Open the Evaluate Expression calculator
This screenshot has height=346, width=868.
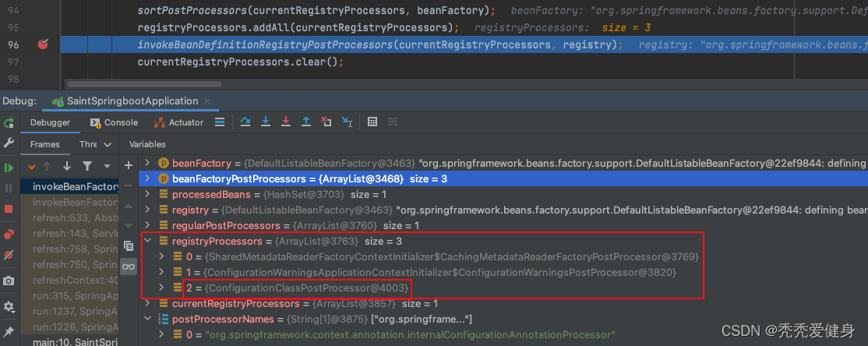372,122
